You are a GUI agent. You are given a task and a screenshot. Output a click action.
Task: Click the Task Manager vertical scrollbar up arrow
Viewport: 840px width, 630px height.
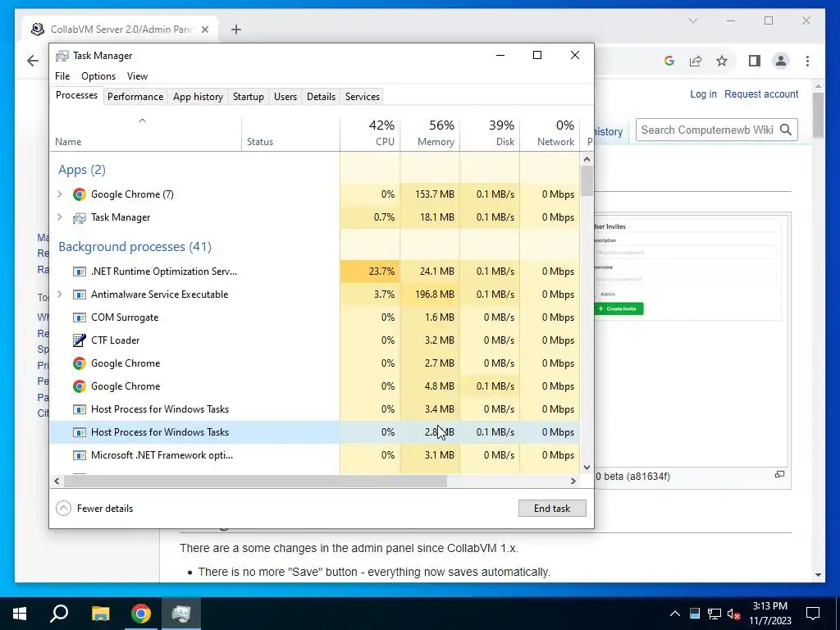587,159
